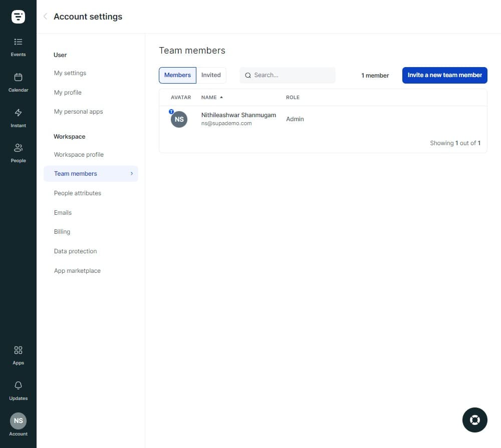Viewport: 501px width, 448px height.
Task: Open the Apps section from the sidebar
Action: pyautogui.click(x=18, y=355)
